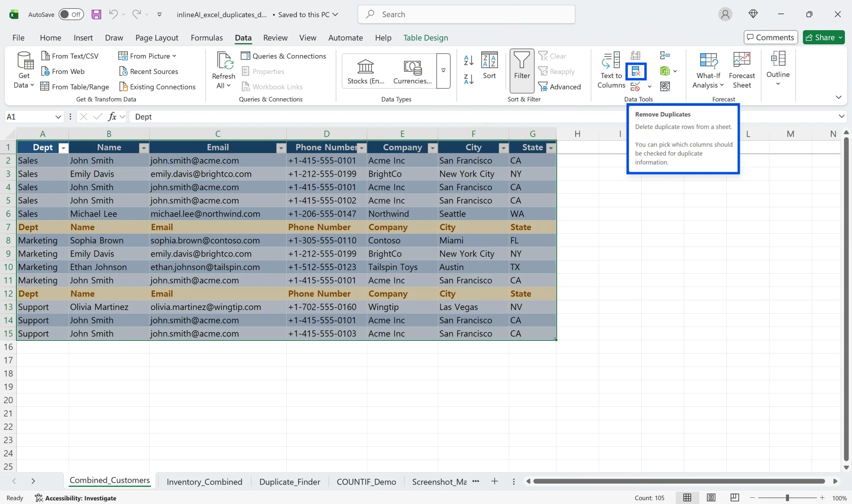Viewport: 852px width, 504px height.
Task: Open the City column filter dropdown
Action: pos(503,148)
